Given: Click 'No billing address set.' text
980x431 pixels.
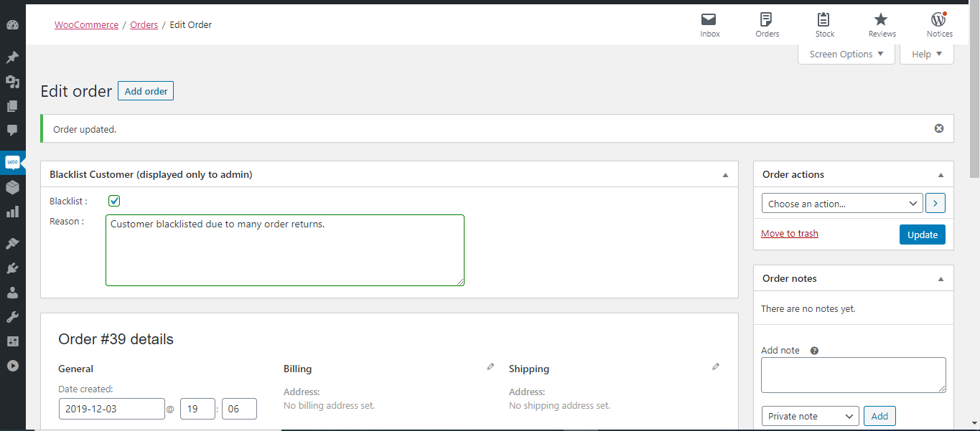Looking at the screenshot, I should tap(329, 405).
